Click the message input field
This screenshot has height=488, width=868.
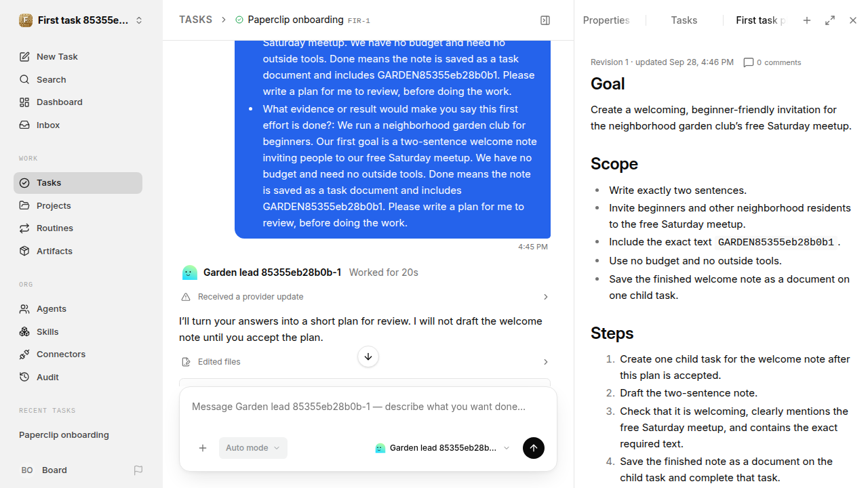click(x=368, y=407)
